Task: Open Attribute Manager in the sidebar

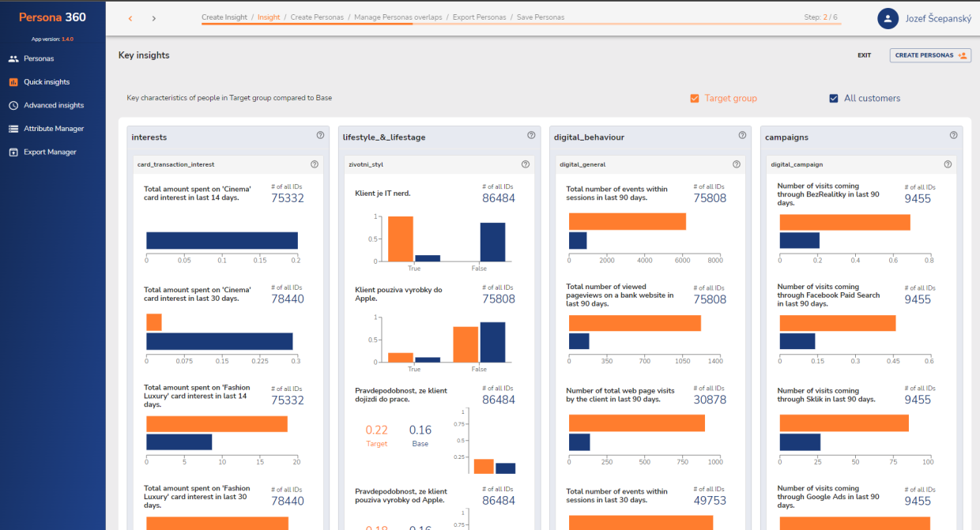Action: tap(52, 129)
